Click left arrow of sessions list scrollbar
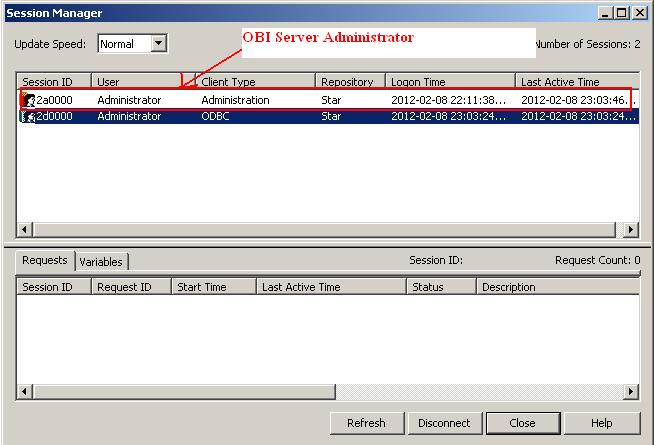This screenshot has width=654, height=445. tap(25, 230)
